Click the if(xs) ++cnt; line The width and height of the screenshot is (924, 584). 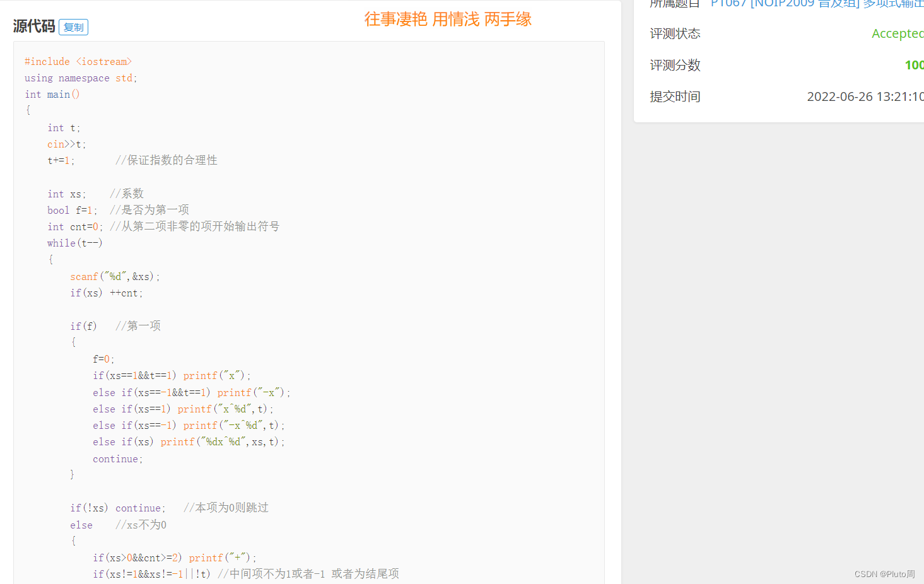(107, 293)
